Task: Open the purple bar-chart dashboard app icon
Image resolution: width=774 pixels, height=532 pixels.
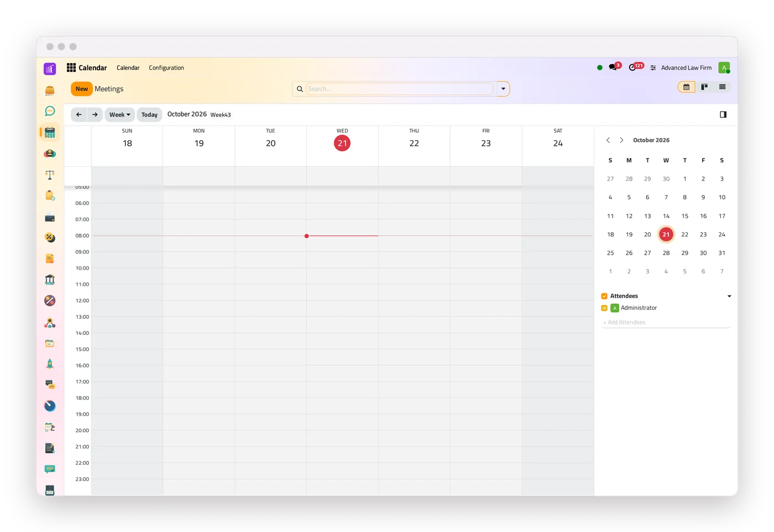Action: (50, 69)
